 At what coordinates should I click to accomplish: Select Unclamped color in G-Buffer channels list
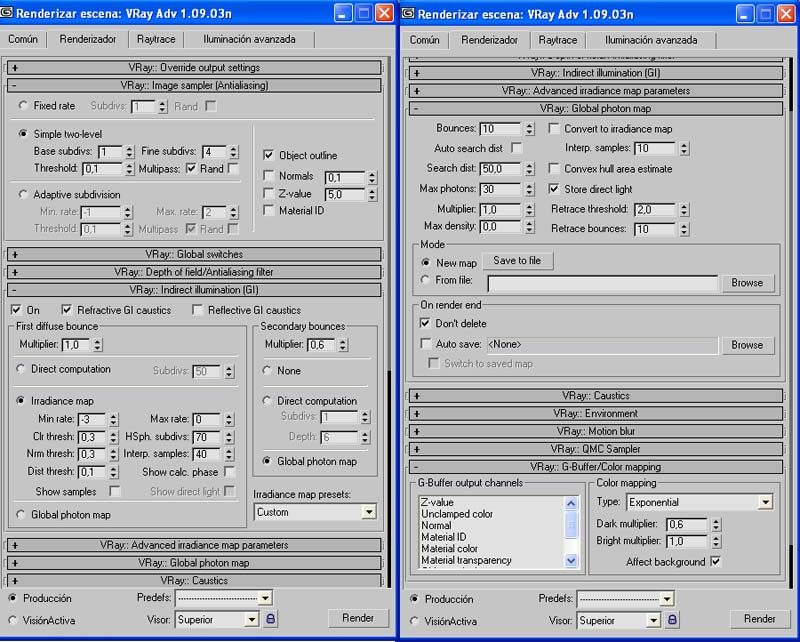click(x=457, y=514)
